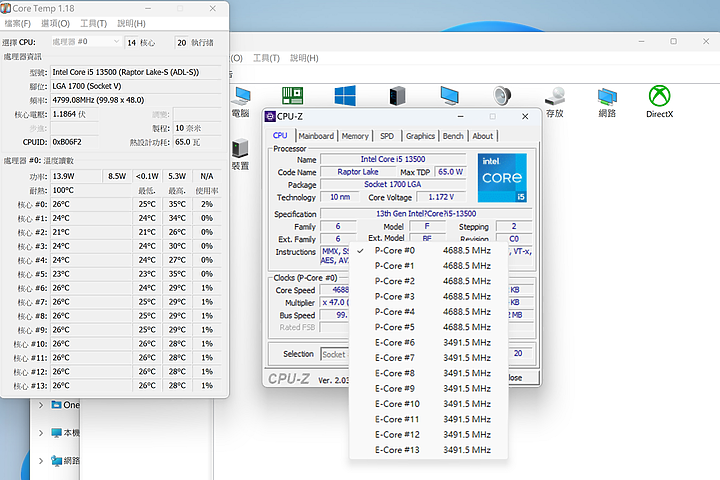Expand the One folder tree node
The width and height of the screenshot is (720, 480).
pyautogui.click(x=41, y=405)
